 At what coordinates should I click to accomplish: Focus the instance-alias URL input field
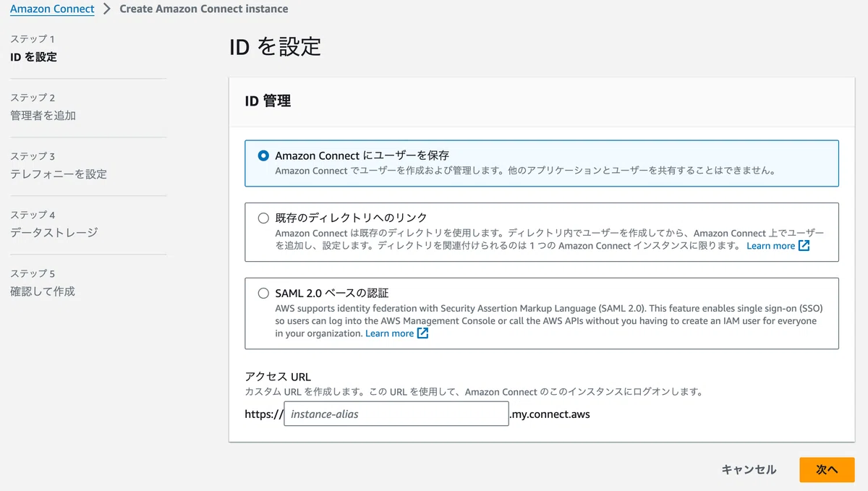point(396,414)
